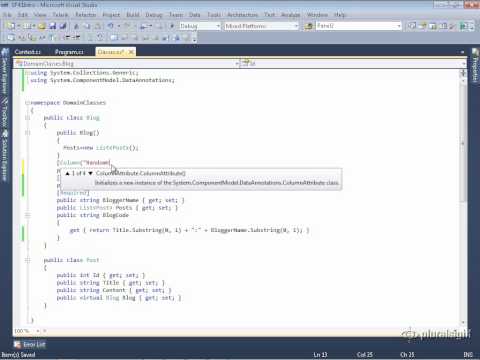The image size is (480, 360).
Task: Click first icon right of Find box
Action: click(412, 26)
